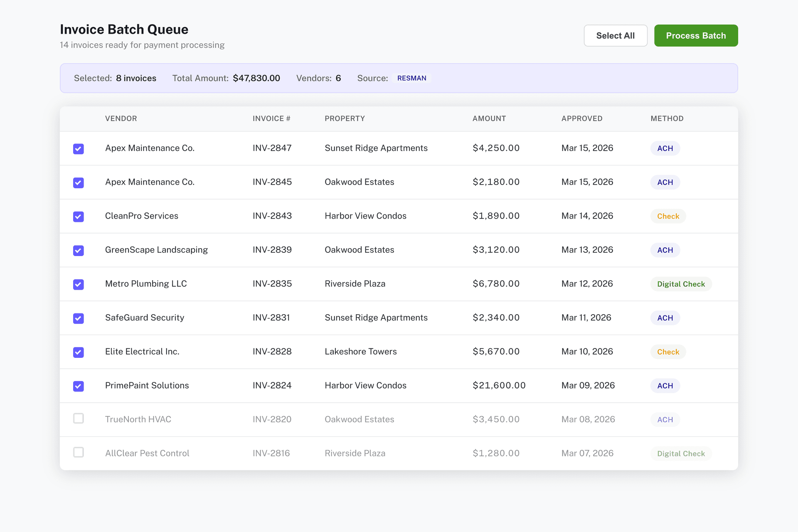The width and height of the screenshot is (798, 532).
Task: Click the Amount column header
Action: [x=489, y=118]
